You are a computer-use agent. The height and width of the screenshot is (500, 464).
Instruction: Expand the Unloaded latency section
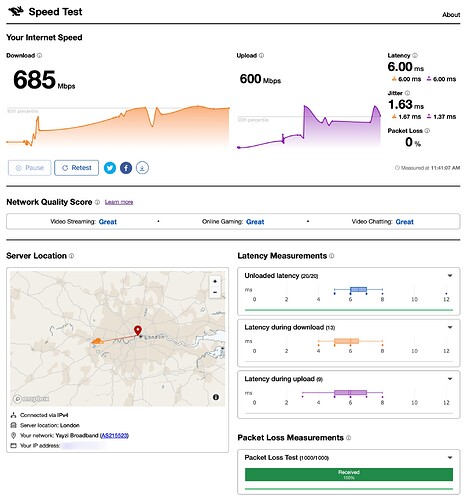point(450,276)
